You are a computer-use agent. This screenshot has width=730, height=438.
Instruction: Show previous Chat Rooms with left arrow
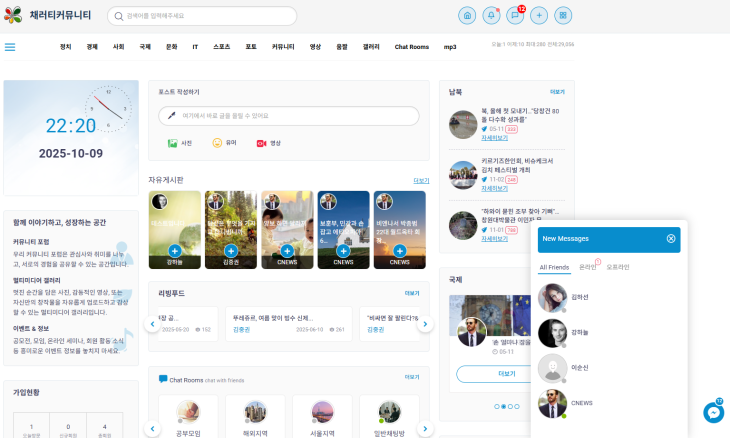pyautogui.click(x=153, y=429)
